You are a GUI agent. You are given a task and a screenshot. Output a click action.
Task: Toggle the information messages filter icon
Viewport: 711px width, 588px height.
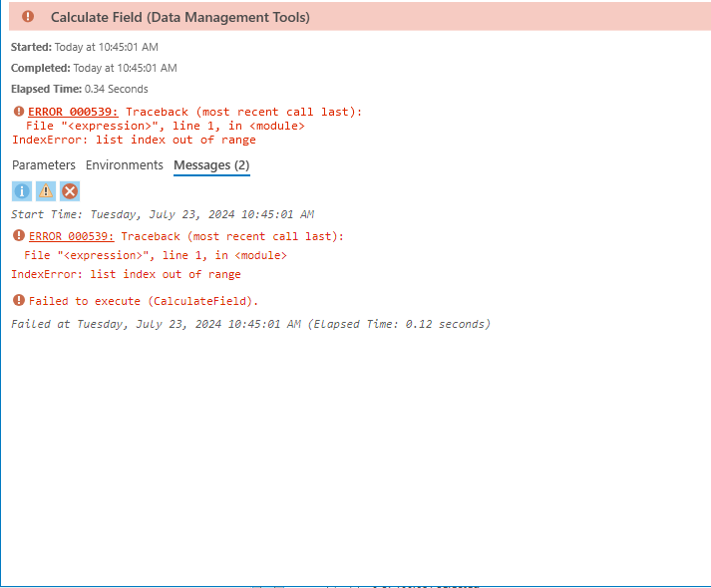pos(22,191)
